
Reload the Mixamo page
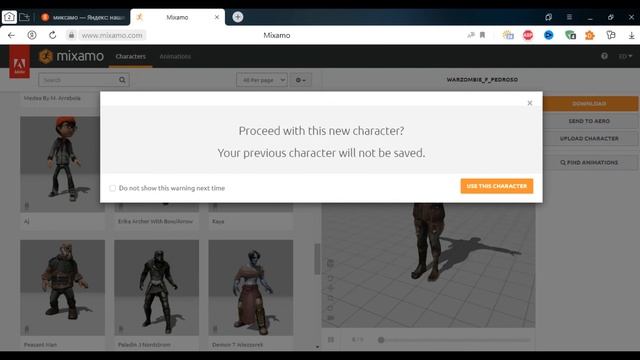53,35
